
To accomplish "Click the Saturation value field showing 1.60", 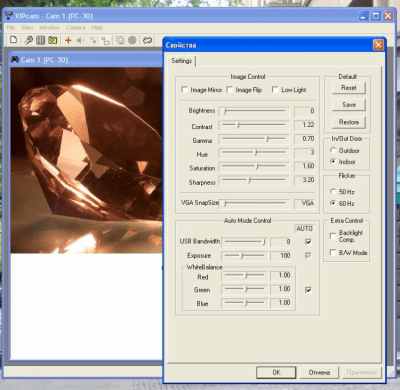I will point(304,166).
